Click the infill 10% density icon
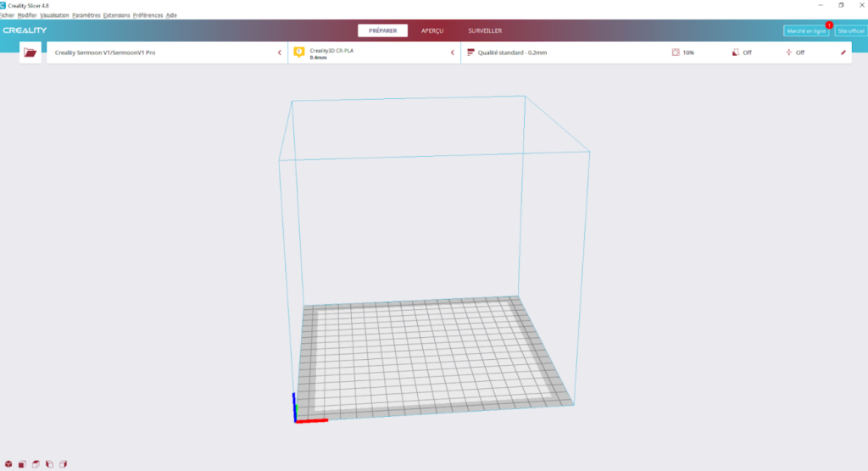Image resolution: width=868 pixels, height=471 pixels. pyautogui.click(x=676, y=53)
